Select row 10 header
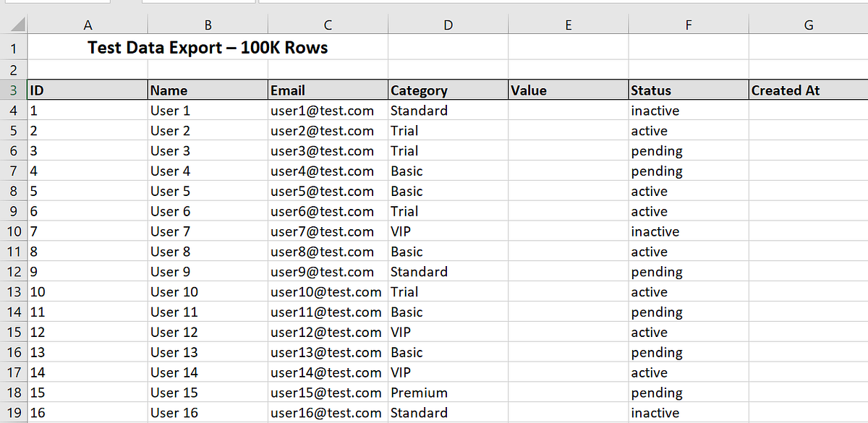This screenshot has width=868, height=423. pos(14,231)
